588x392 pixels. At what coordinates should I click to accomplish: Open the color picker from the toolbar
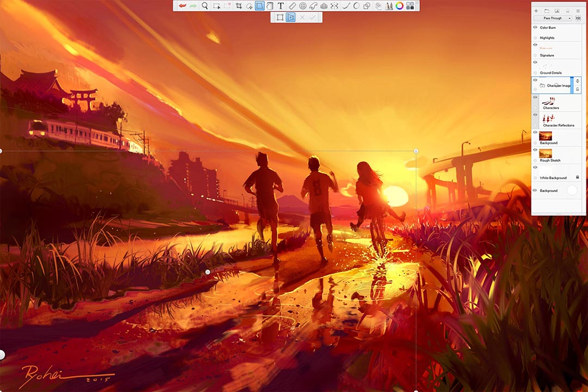(399, 7)
